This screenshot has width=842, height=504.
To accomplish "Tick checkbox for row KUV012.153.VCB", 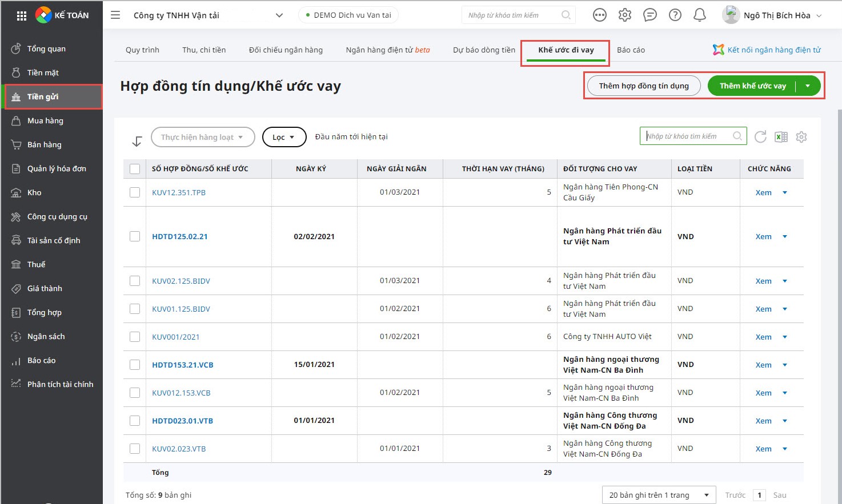I will (135, 393).
